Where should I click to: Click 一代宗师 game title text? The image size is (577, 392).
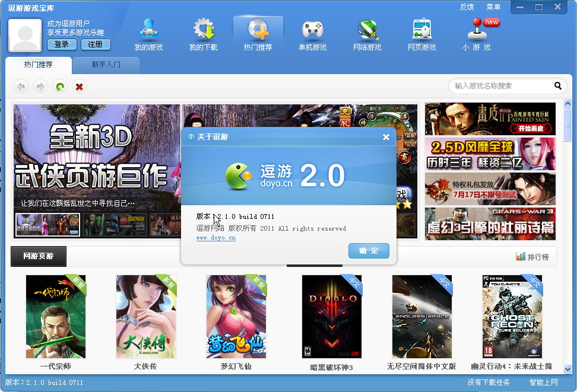[x=56, y=366]
